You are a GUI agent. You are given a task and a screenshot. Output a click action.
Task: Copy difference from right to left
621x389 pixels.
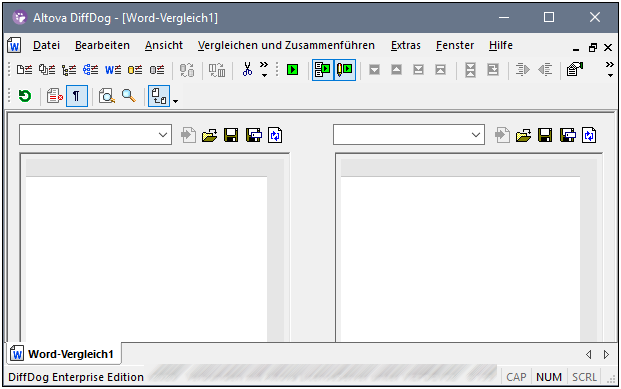click(x=545, y=70)
